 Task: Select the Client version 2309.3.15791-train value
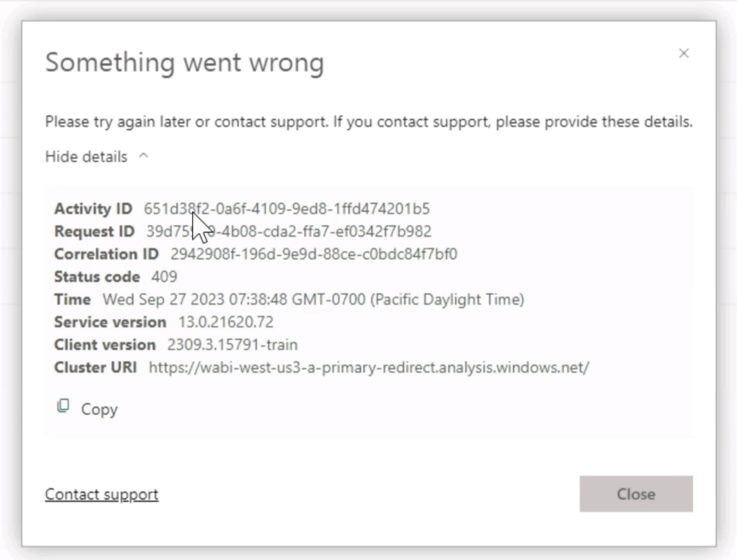tap(234, 344)
